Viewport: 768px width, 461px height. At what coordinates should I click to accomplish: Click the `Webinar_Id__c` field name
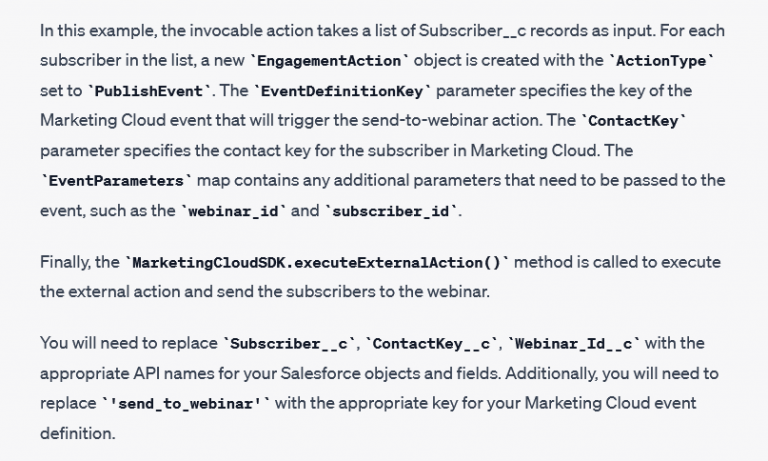577,344
